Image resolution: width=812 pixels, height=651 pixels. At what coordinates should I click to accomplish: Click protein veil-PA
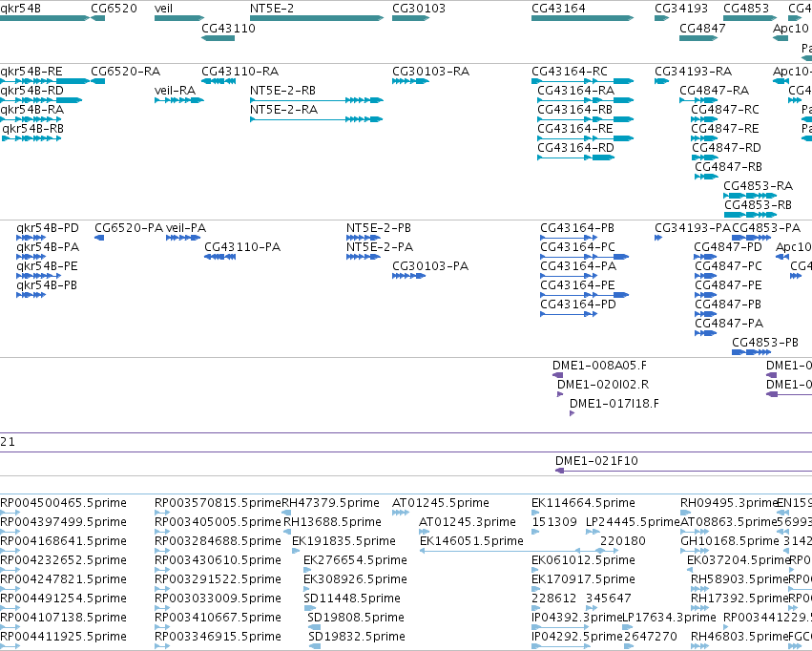click(183, 238)
